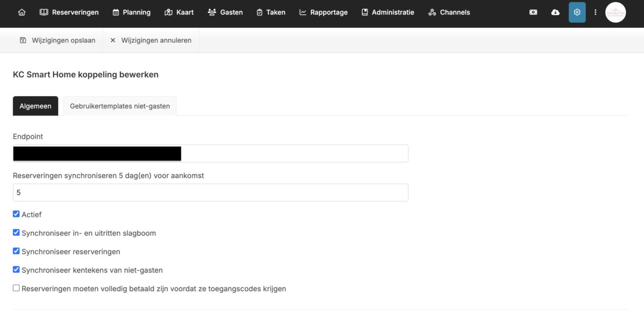Screen dimensions: 644x310
Task: Click the sync days before arrival field
Action: [x=210, y=193]
